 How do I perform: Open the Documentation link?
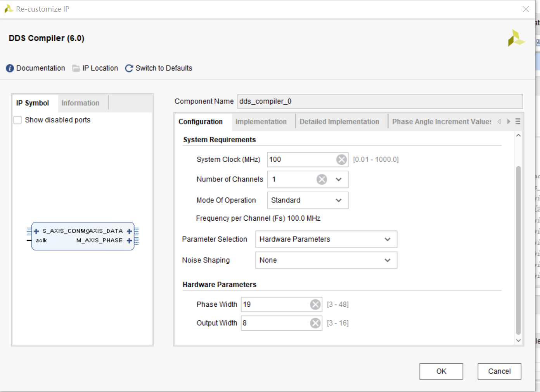pos(41,68)
